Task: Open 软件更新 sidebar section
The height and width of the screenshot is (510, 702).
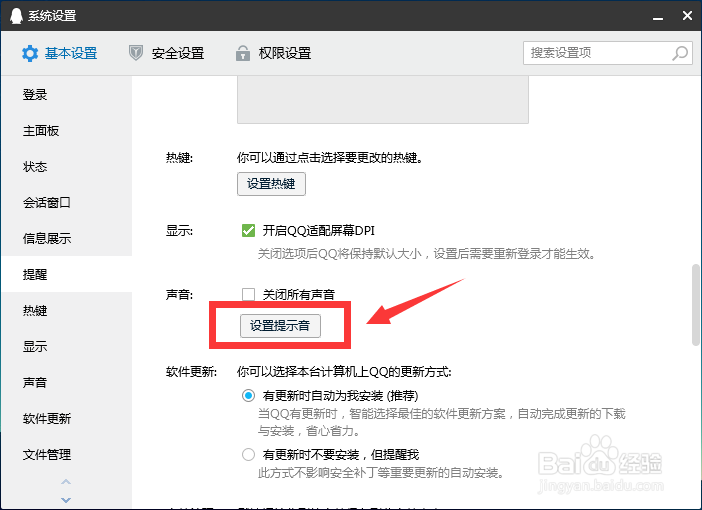Action: (66, 418)
